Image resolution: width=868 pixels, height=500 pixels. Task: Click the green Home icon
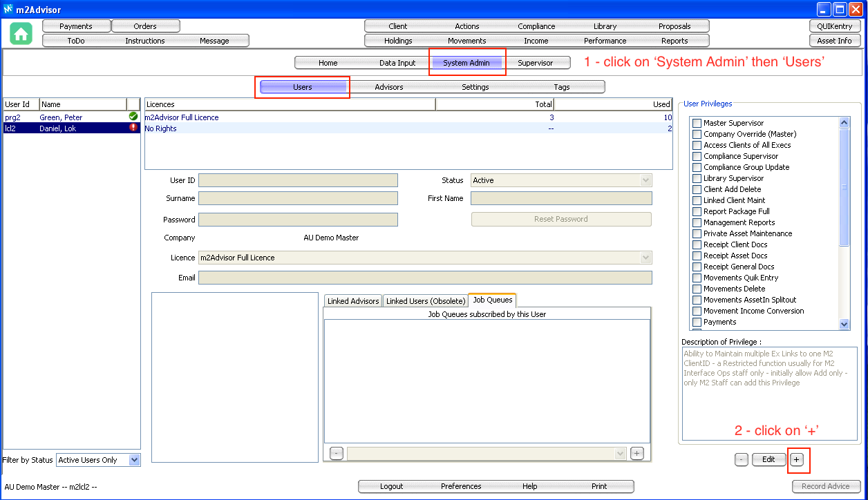coord(21,34)
